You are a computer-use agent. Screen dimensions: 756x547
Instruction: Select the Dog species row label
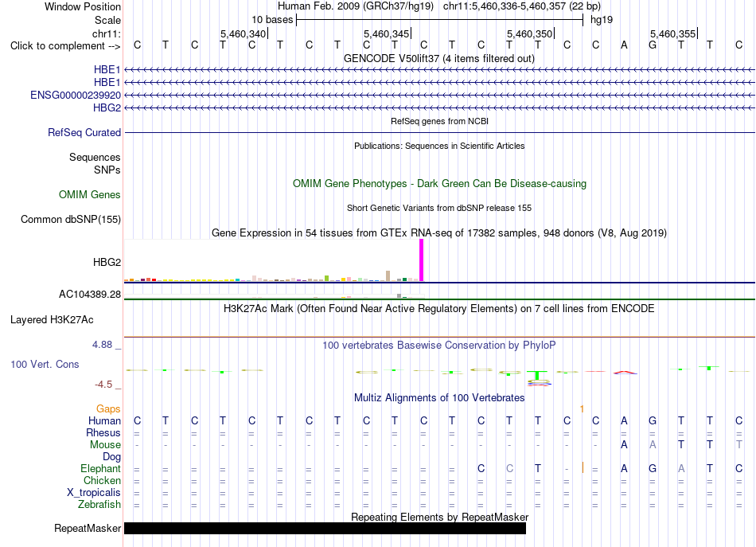(x=111, y=457)
